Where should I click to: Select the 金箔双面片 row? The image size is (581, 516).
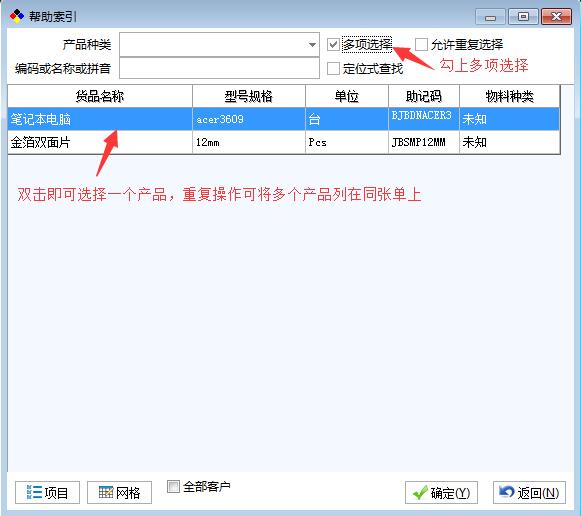click(x=283, y=142)
